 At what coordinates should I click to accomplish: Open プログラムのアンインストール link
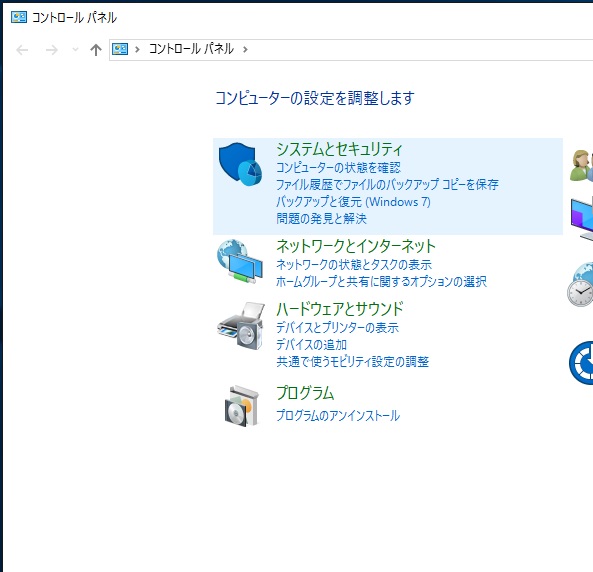click(338, 415)
